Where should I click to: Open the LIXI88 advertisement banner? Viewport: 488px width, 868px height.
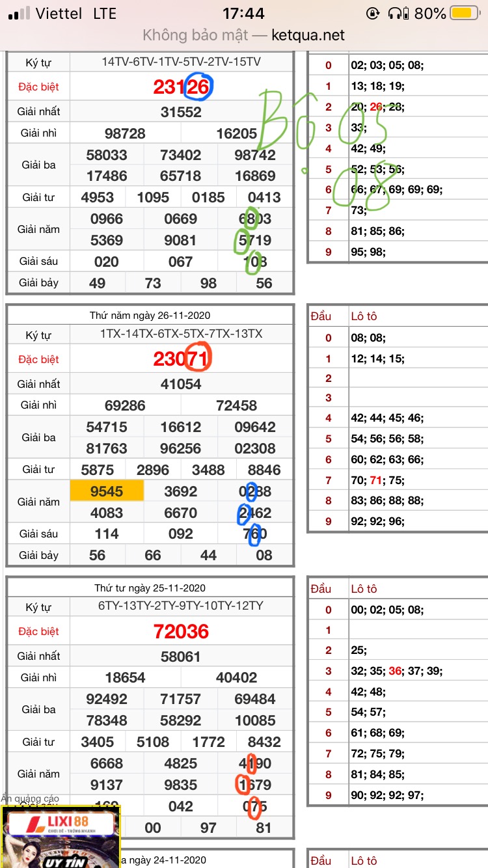pyautogui.click(x=61, y=837)
